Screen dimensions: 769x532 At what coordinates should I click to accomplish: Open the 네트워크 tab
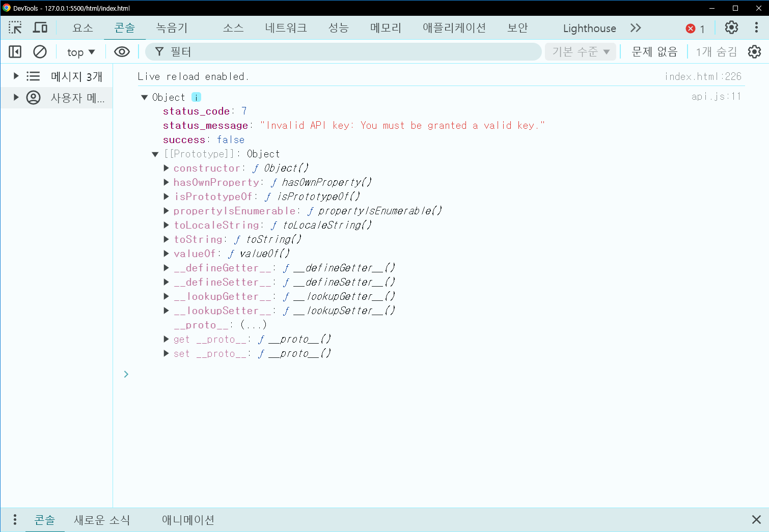pyautogui.click(x=286, y=28)
